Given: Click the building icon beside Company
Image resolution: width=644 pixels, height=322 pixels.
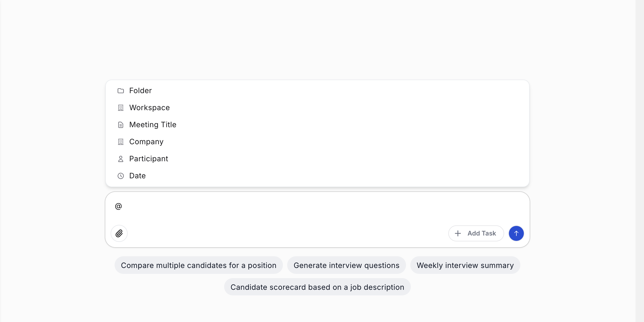Looking at the screenshot, I should click(121, 142).
